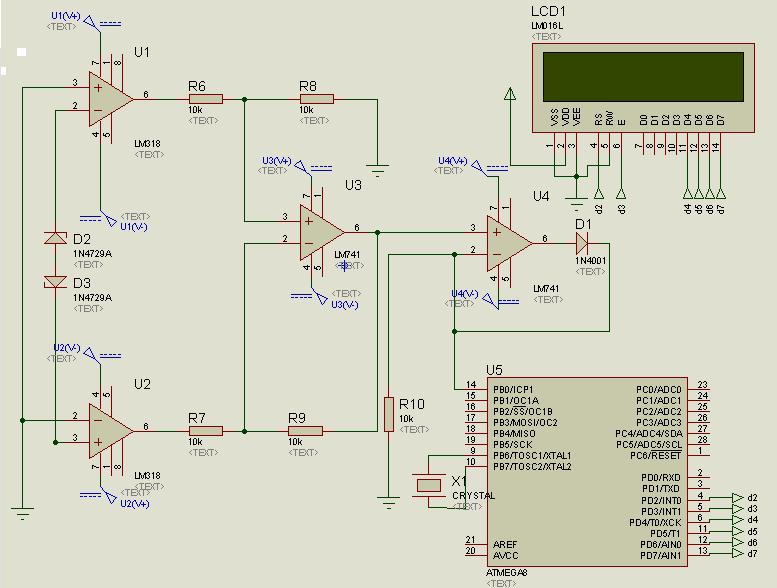Image resolution: width=777 pixels, height=588 pixels.
Task: Select the U2 op-amp triangle symbol
Action: tap(110, 431)
